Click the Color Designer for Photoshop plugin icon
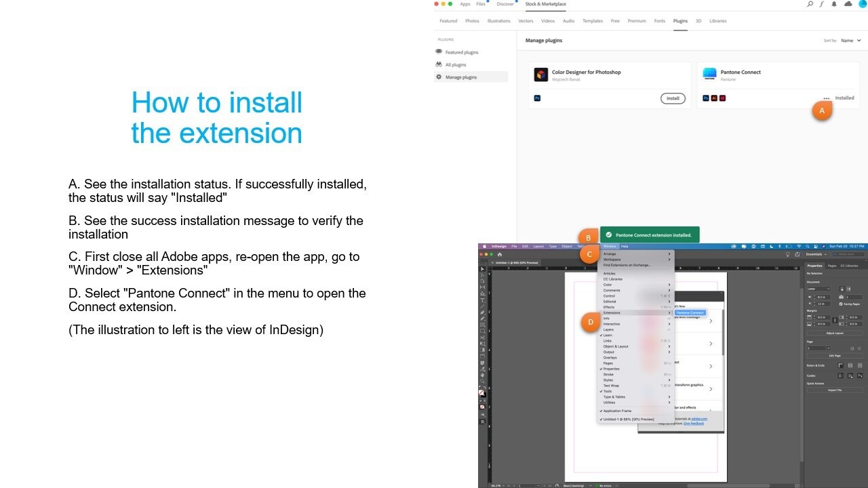This screenshot has width=868, height=488. tap(541, 75)
